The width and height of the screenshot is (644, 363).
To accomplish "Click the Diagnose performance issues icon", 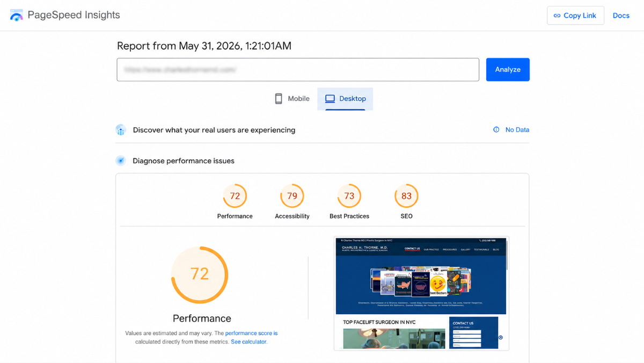I will coord(121,161).
